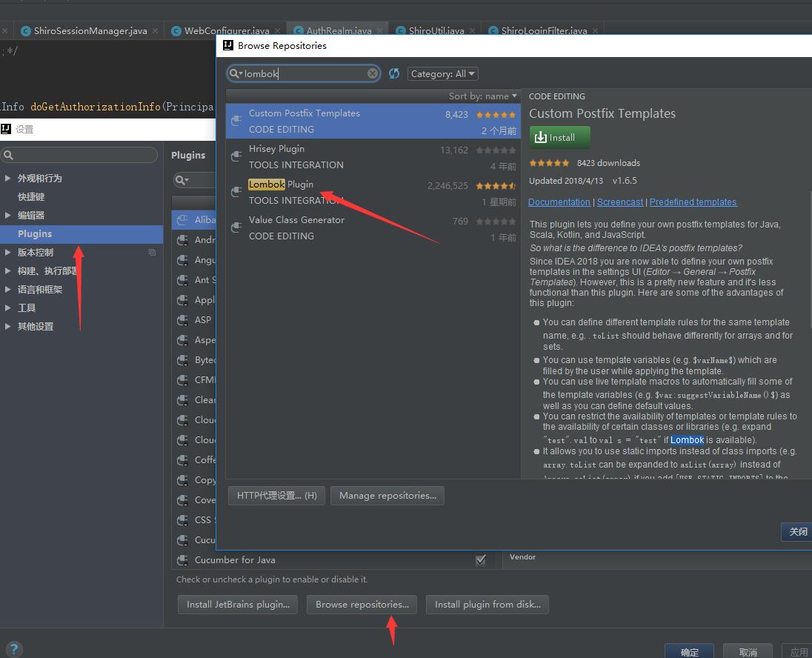Click the help question mark icon
812x658 pixels.
click(x=14, y=648)
